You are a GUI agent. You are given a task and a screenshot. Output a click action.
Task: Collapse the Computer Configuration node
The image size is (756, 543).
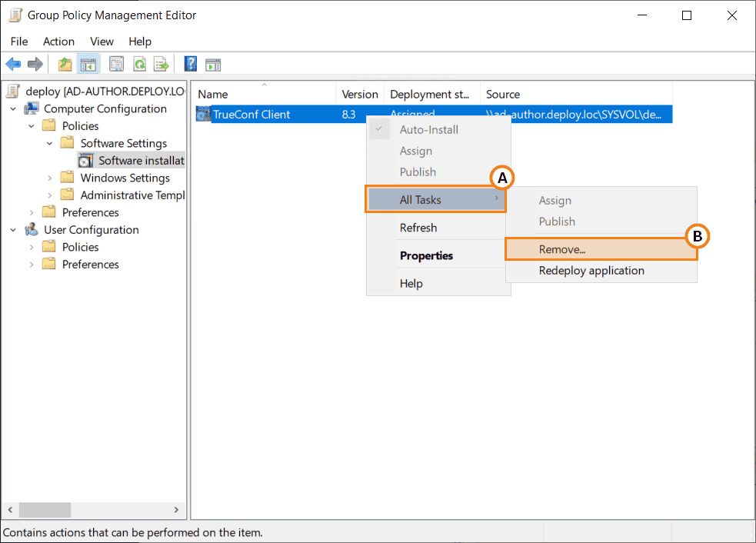pos(13,109)
